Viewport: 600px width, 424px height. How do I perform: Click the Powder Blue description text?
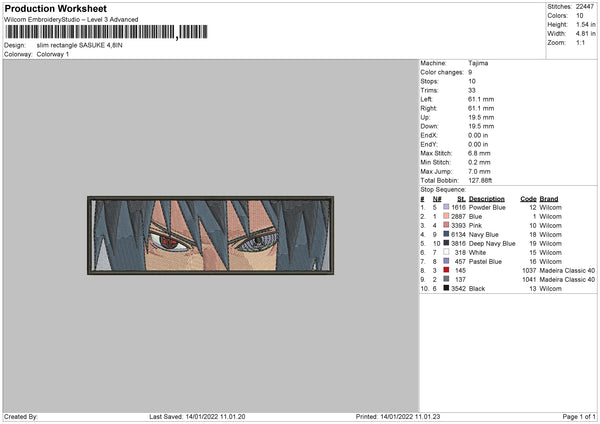[487, 207]
